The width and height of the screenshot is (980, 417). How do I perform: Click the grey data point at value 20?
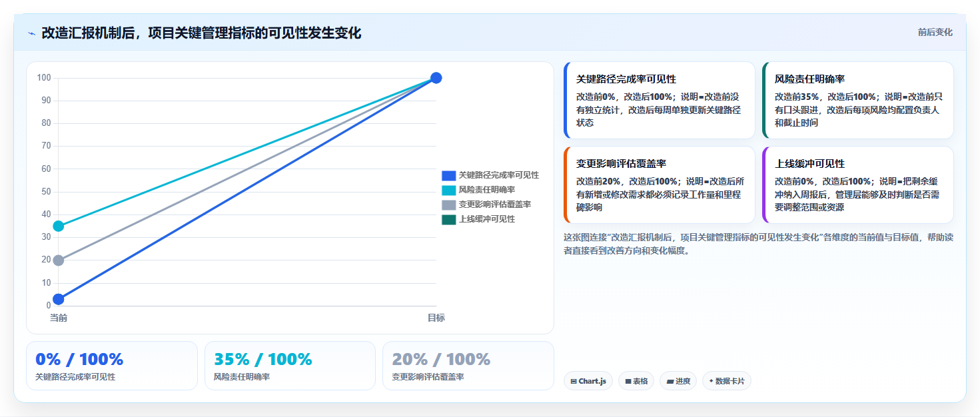(x=59, y=260)
